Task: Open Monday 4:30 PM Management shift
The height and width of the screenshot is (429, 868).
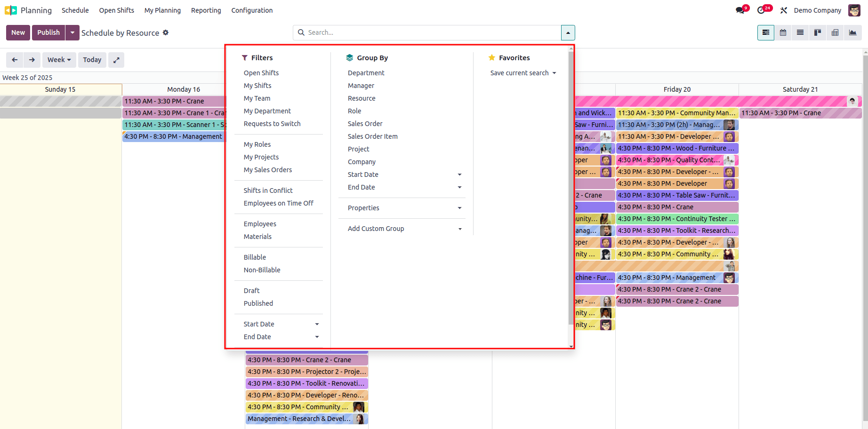Action: pos(174,136)
